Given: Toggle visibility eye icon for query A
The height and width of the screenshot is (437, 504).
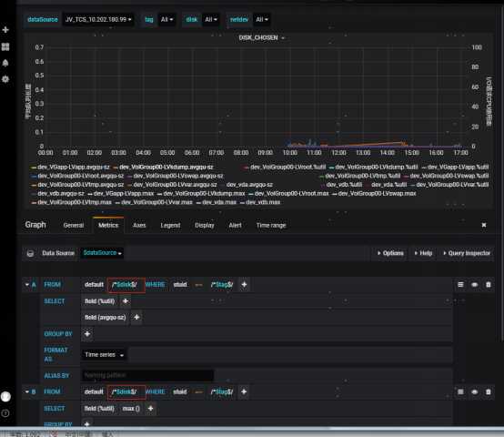Looking at the screenshot, I should click(x=474, y=285).
